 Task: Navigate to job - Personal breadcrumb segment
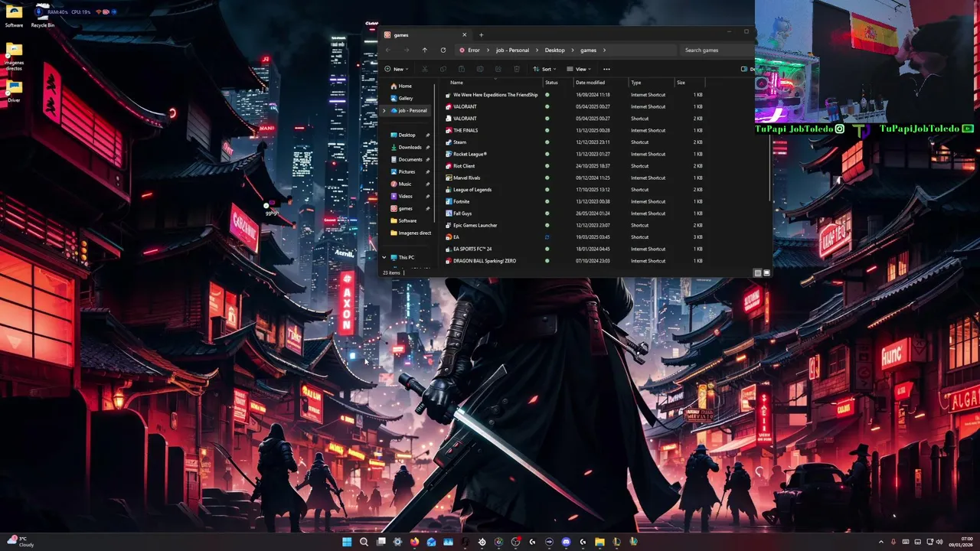click(512, 51)
